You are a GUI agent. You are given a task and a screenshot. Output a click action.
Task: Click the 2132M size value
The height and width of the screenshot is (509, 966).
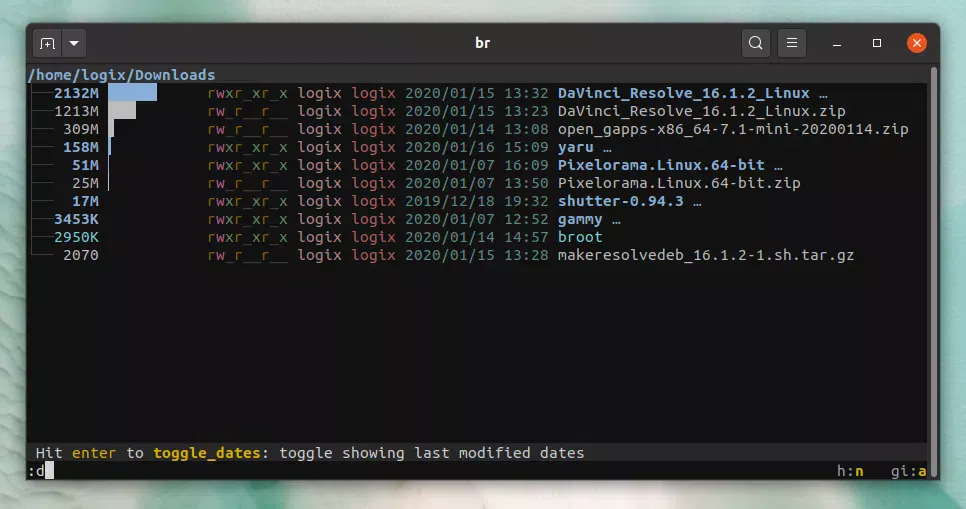coord(76,93)
